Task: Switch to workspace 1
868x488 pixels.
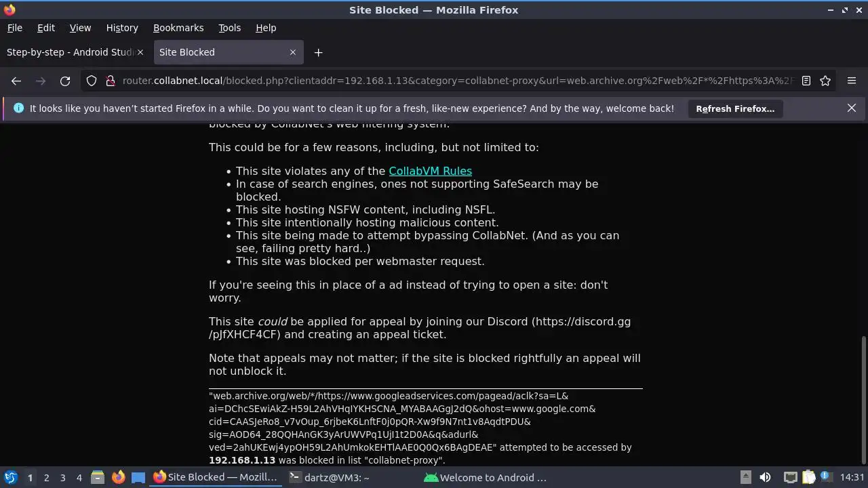Action: point(30,478)
